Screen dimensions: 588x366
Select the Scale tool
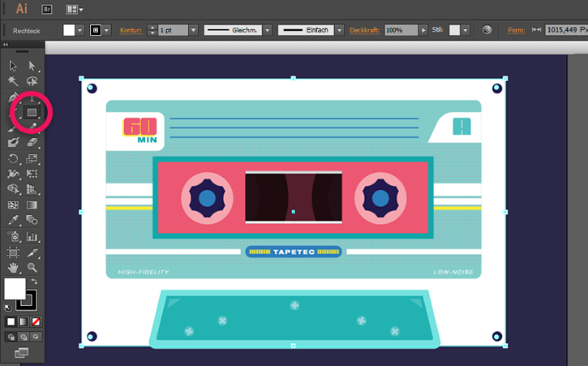click(32, 158)
